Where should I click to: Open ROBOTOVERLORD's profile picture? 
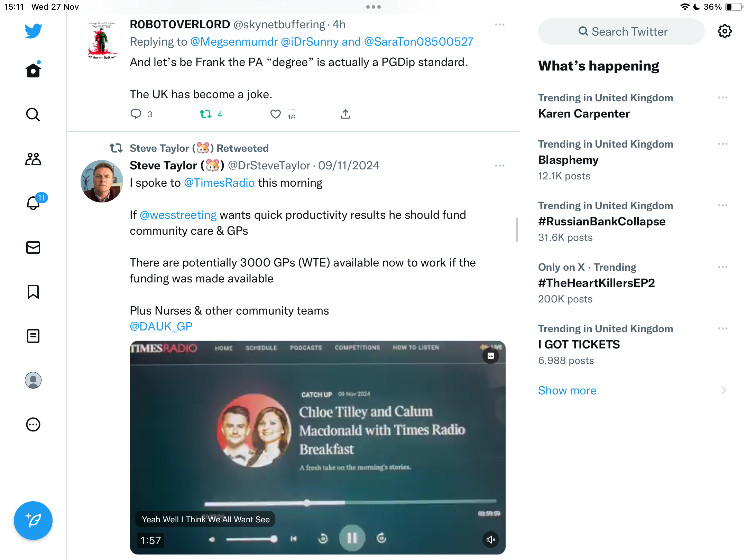(102, 40)
